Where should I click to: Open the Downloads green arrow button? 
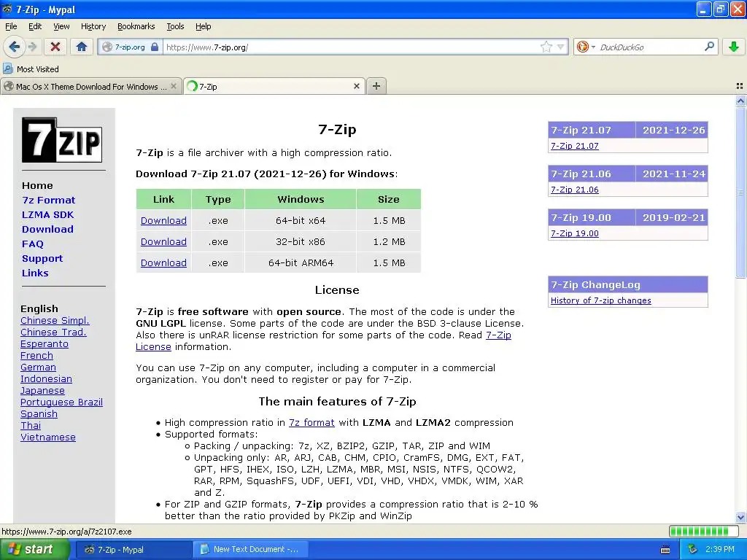(x=734, y=47)
